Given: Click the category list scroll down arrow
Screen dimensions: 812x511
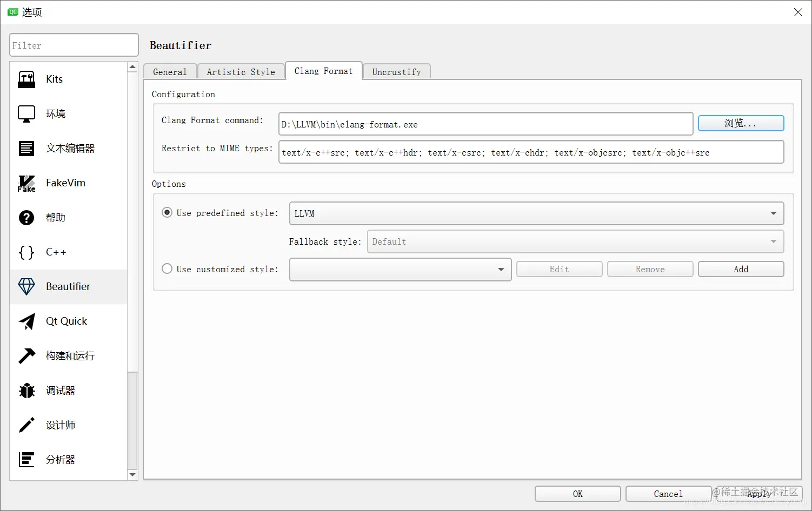Looking at the screenshot, I should click(x=132, y=475).
